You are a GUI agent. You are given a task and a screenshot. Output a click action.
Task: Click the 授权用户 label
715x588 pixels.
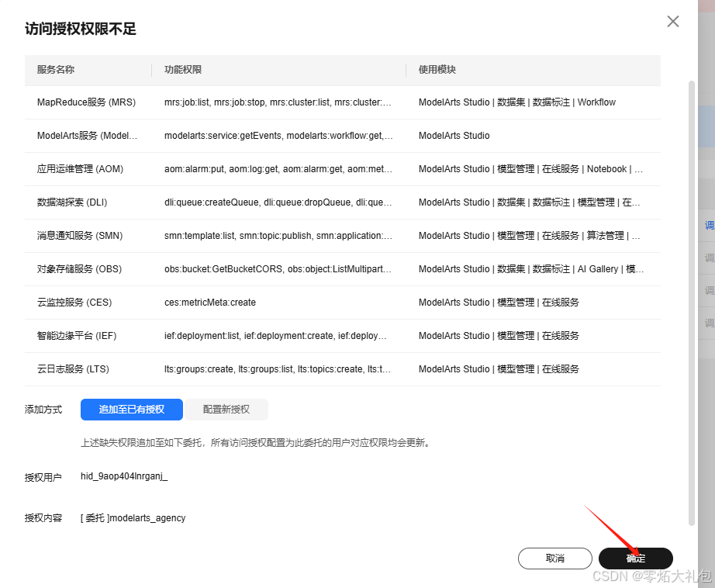[x=43, y=477]
